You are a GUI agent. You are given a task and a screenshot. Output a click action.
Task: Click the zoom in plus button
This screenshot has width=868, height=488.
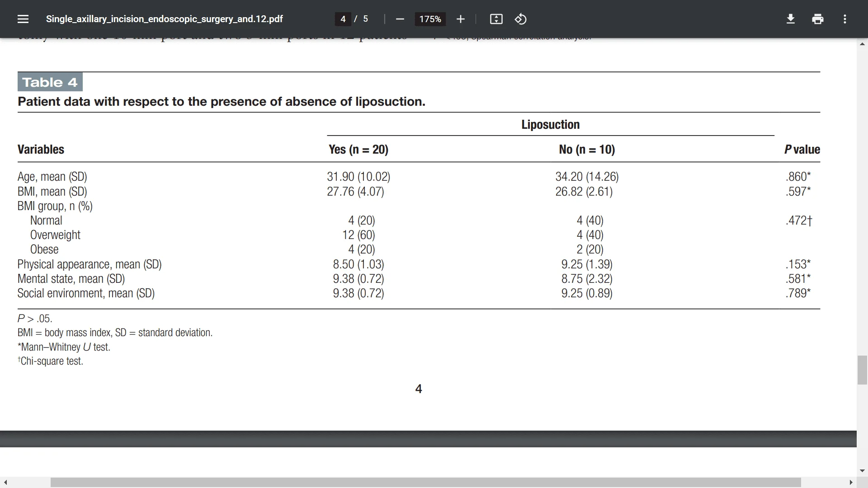pos(460,19)
